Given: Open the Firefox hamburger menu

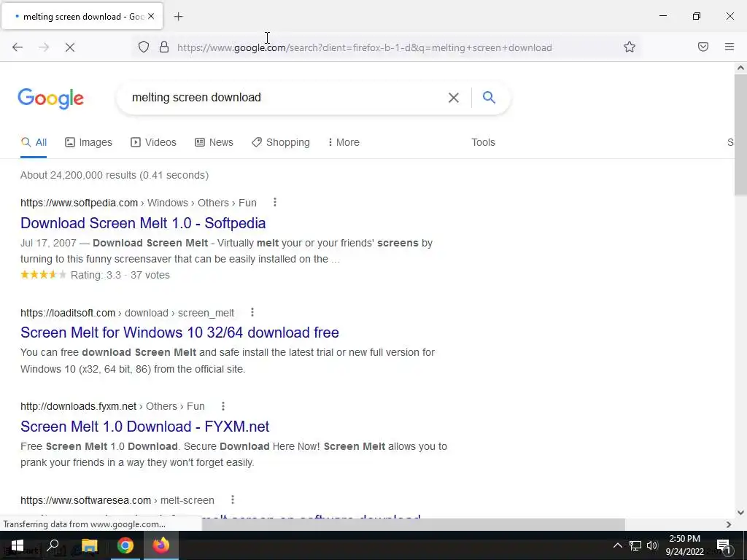Looking at the screenshot, I should point(729,47).
